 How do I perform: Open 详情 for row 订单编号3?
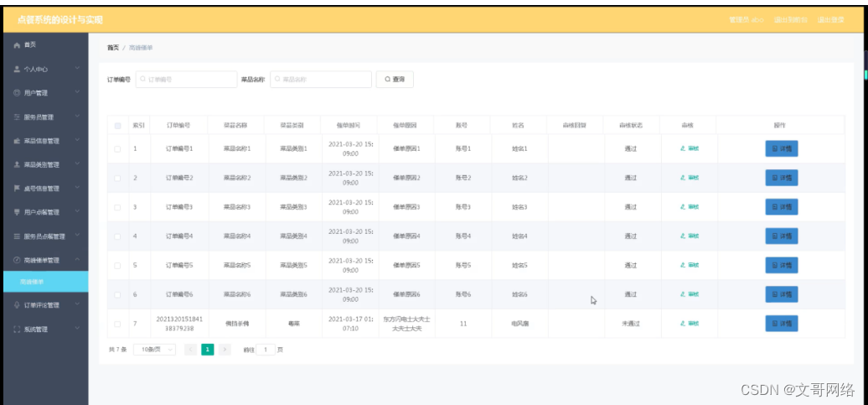782,206
